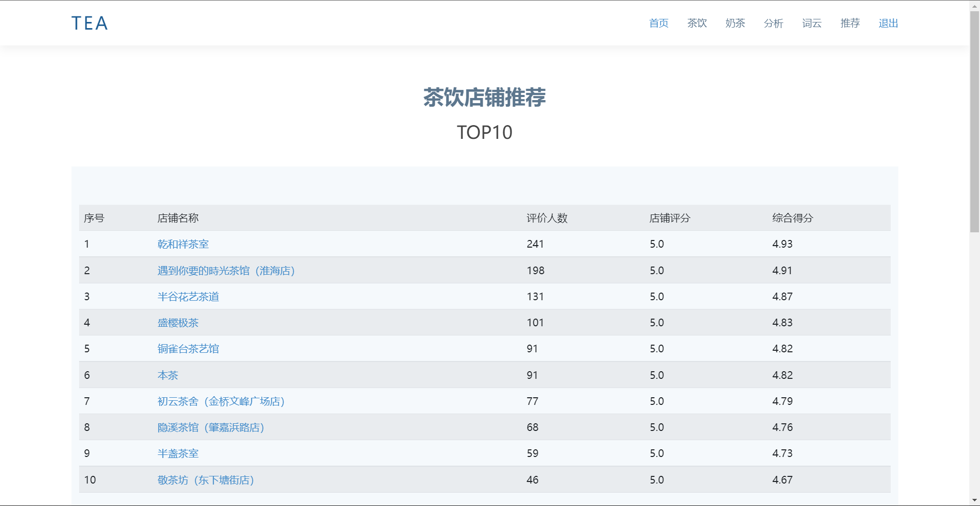Open the 乾和祥茶室 shop link
Image resolution: width=980 pixels, height=506 pixels.
[183, 244]
